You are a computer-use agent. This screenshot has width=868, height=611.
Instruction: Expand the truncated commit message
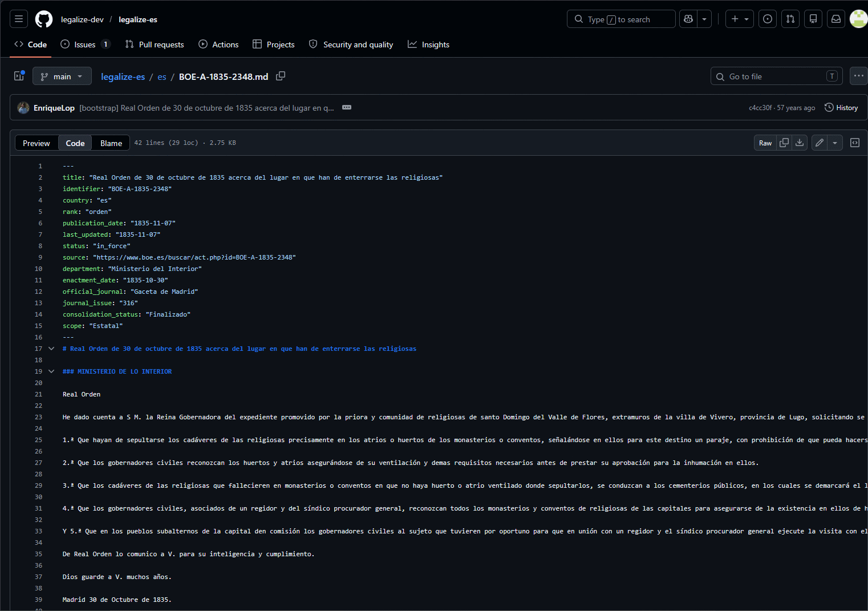pos(347,108)
